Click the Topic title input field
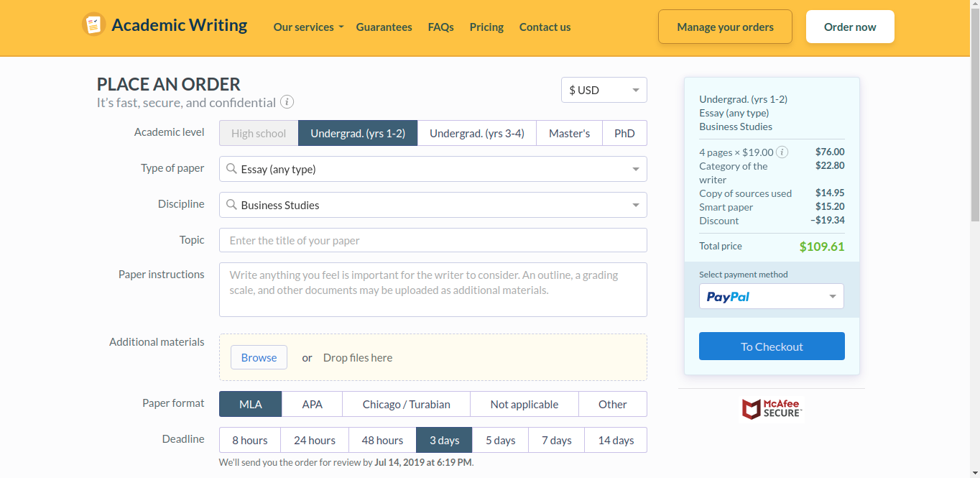The height and width of the screenshot is (478, 980). 433,239
